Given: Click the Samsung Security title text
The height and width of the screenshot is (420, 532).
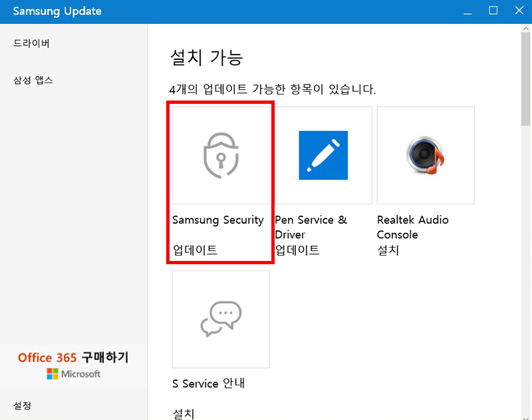Looking at the screenshot, I should [x=218, y=220].
